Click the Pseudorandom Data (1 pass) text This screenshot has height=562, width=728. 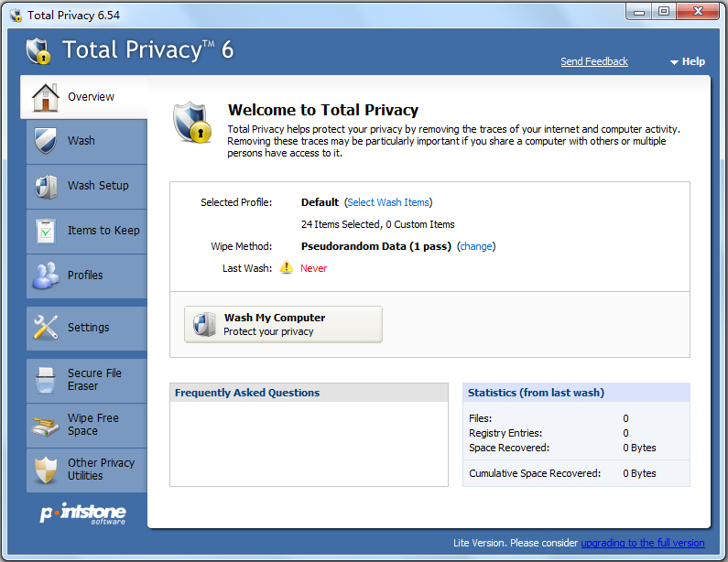pyautogui.click(x=376, y=246)
